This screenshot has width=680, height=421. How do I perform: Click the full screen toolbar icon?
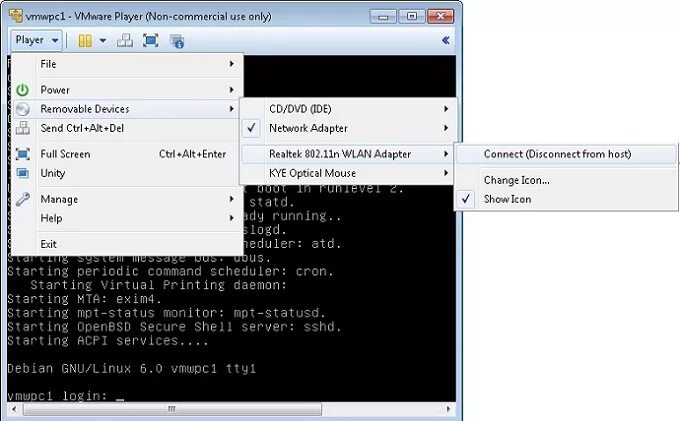click(x=150, y=41)
